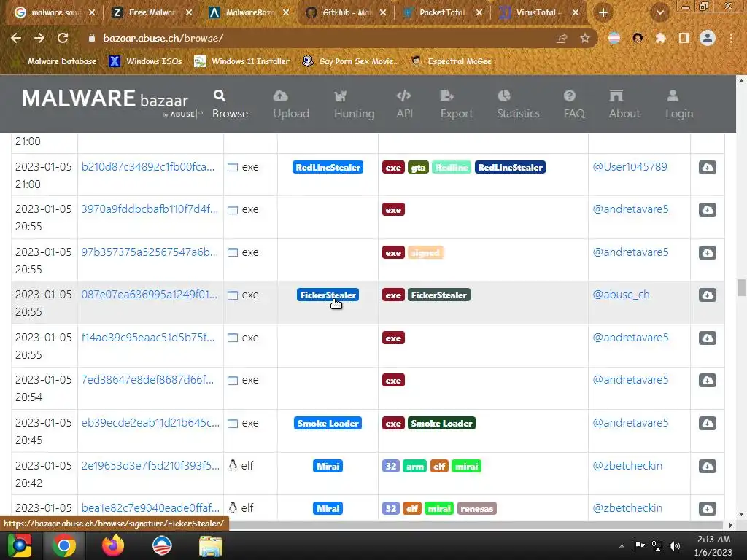Download the 2e19653d3e7f5d210f393f5 sample
The width and height of the screenshot is (747, 560).
click(708, 466)
